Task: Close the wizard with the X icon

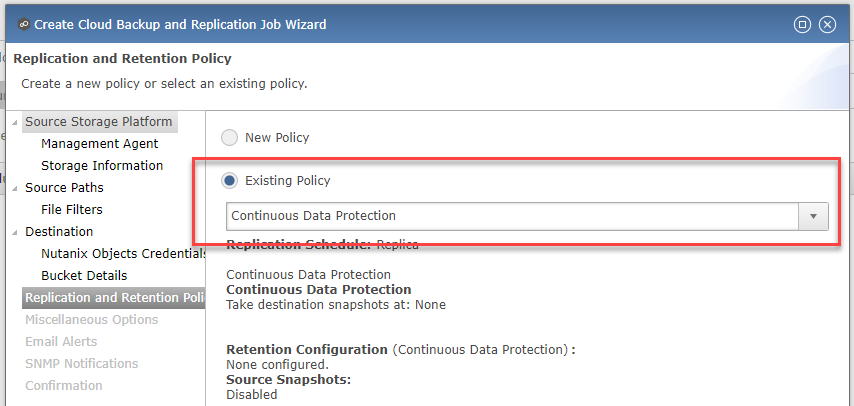Action: [x=827, y=25]
